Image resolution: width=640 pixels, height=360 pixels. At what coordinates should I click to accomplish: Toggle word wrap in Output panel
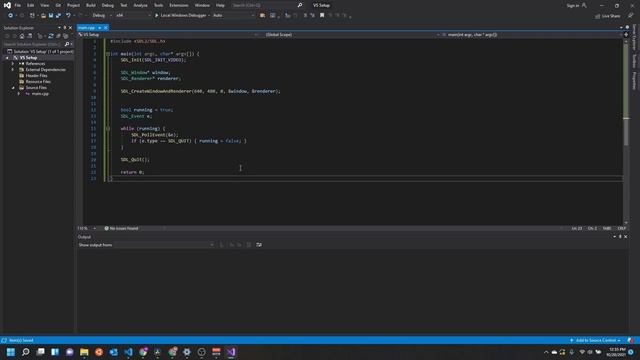[259, 245]
